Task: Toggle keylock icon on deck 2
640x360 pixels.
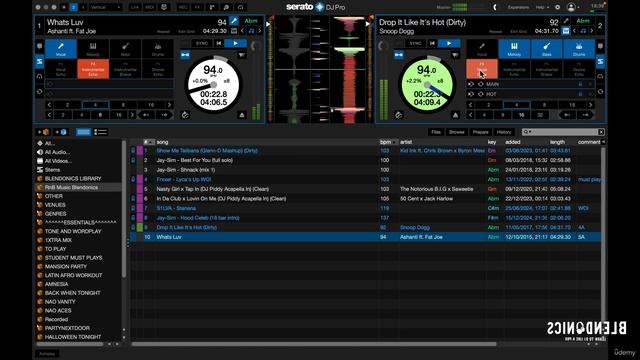Action: tap(399, 55)
